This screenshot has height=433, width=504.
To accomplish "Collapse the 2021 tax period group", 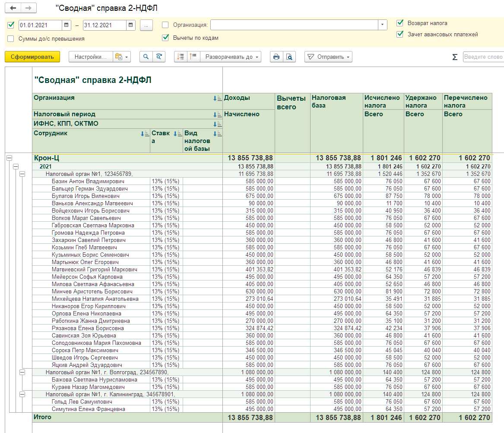I will [16, 166].
